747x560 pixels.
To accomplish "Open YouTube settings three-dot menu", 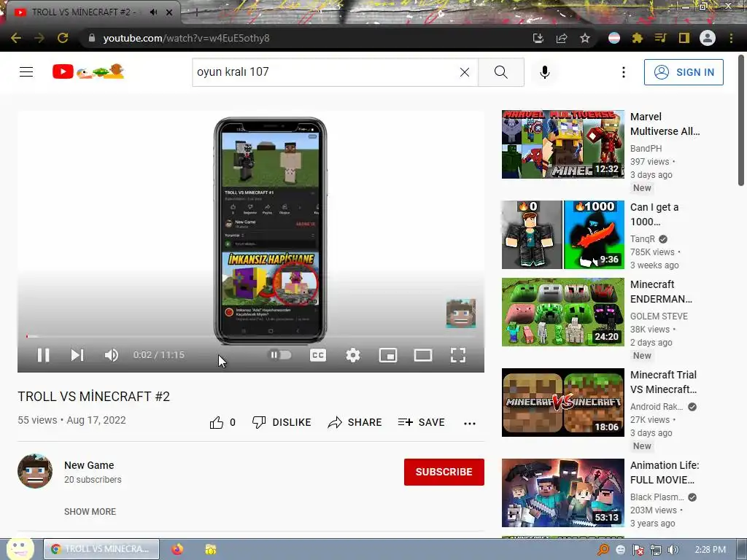I will click(x=623, y=72).
